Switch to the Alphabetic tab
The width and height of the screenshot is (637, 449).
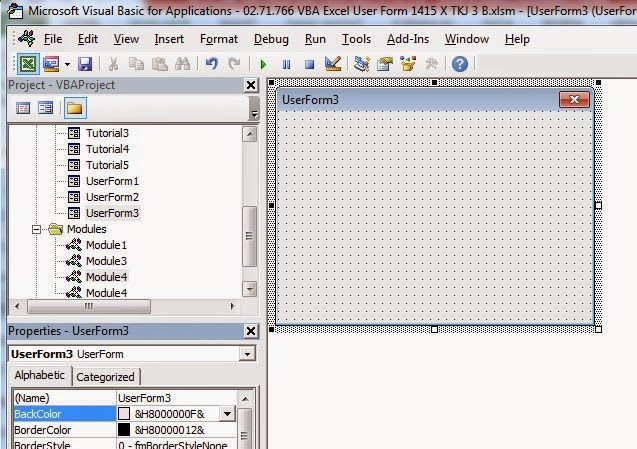[x=39, y=375]
